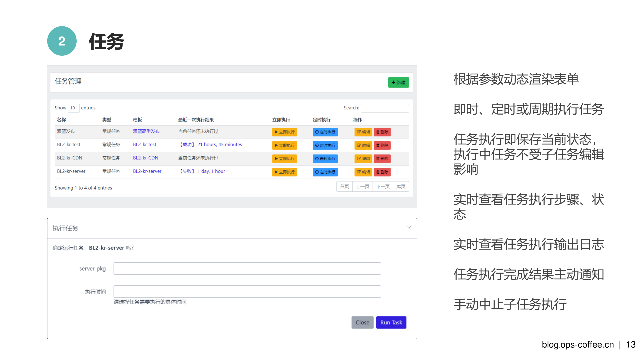Screen dimensions: 644x362
Task: Schedule BL2-kr-CDN with 定时执行 button
Action: coord(325,159)
